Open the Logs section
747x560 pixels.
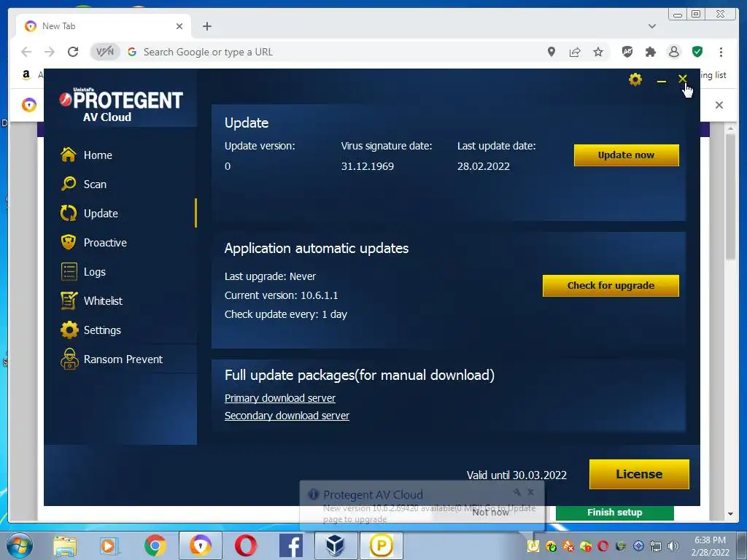tap(83, 272)
